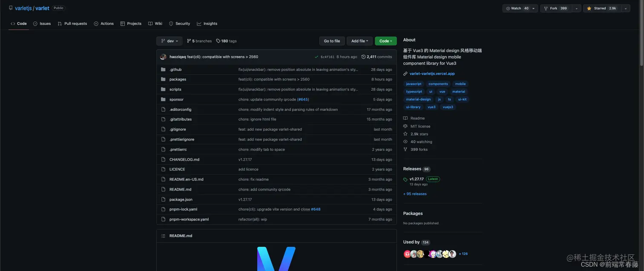
Task: Open the v1.27.17 release link
Action: point(417,179)
